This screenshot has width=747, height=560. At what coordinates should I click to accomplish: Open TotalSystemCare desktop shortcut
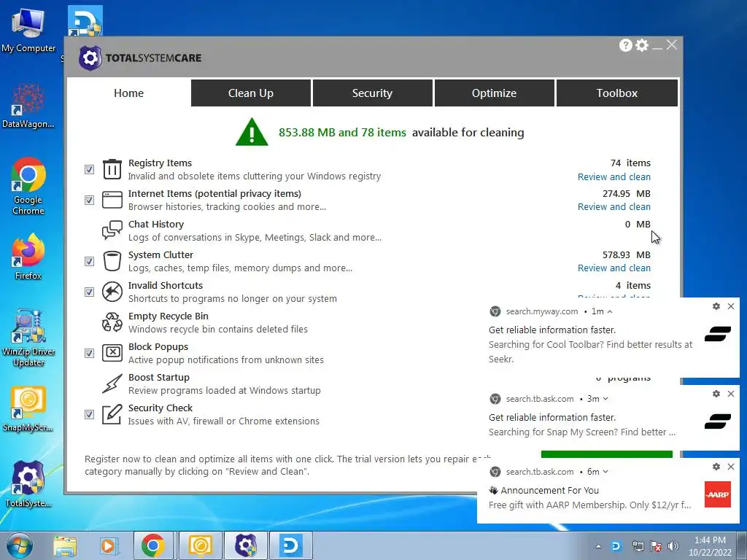28,484
